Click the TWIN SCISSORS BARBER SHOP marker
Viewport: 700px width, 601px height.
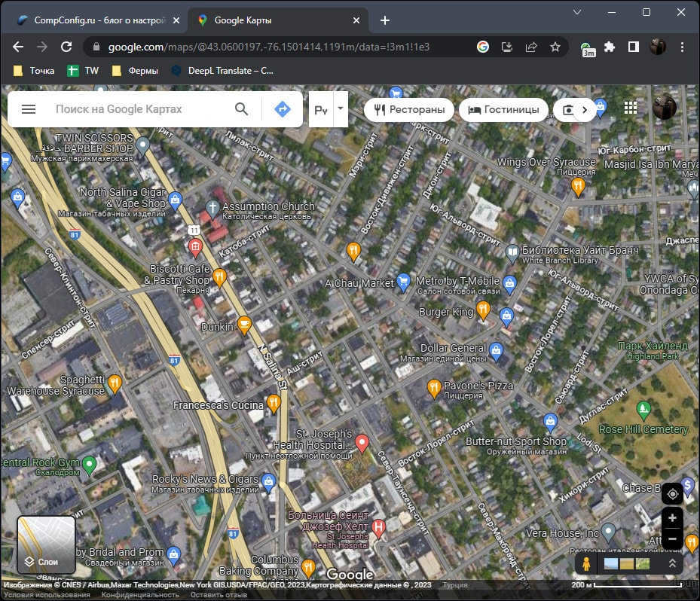pyautogui.click(x=142, y=145)
